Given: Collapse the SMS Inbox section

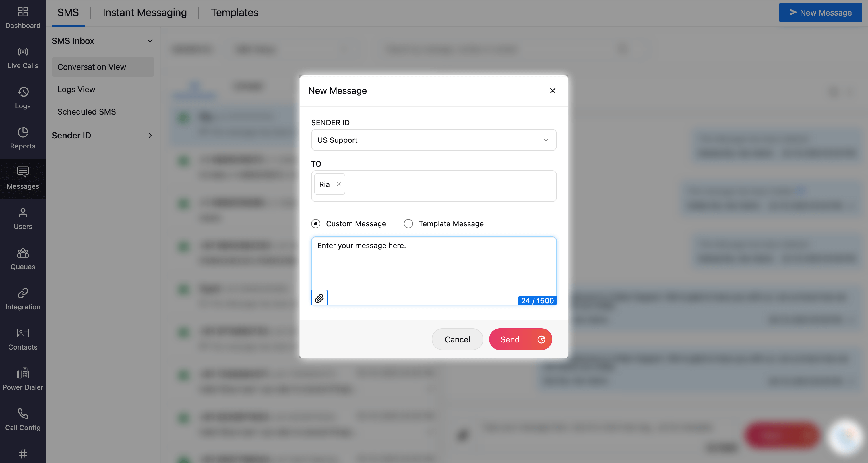Looking at the screenshot, I should coord(150,41).
